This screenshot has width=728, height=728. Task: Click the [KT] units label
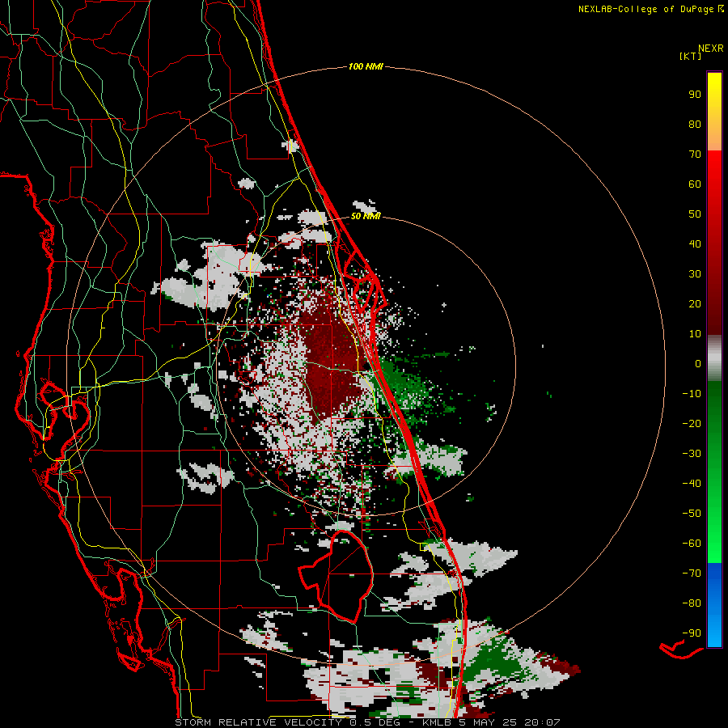pos(690,56)
